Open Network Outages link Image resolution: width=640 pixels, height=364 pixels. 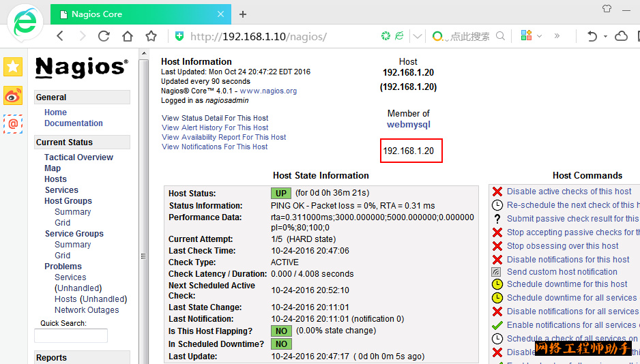click(87, 310)
